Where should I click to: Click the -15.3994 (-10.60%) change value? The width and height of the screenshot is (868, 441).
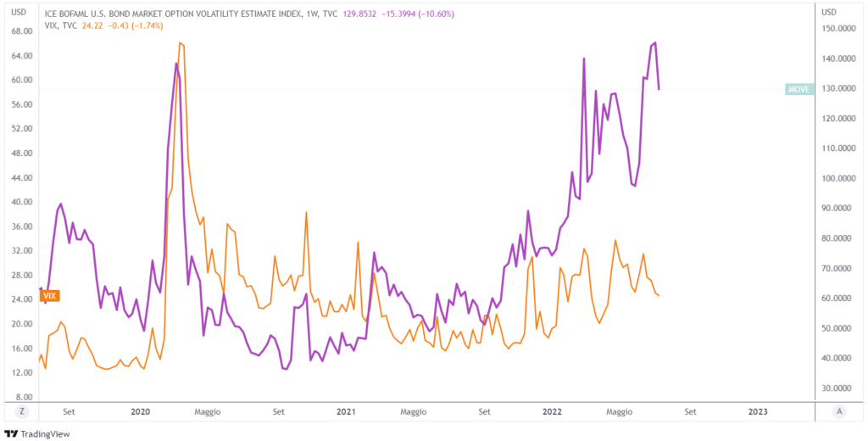click(x=417, y=15)
